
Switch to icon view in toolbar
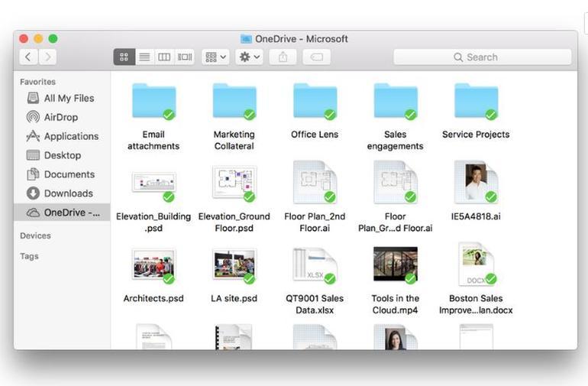124,57
